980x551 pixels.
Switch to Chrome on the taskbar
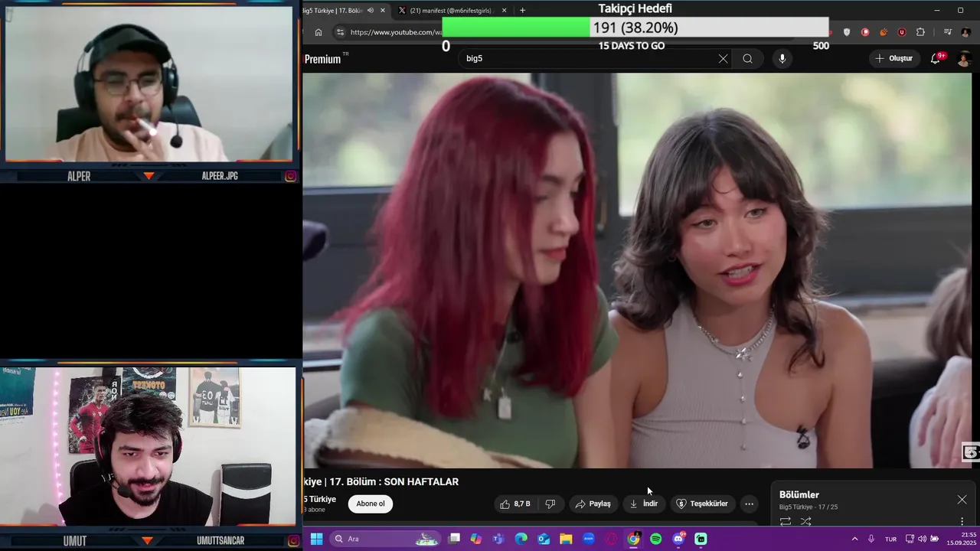click(x=633, y=539)
